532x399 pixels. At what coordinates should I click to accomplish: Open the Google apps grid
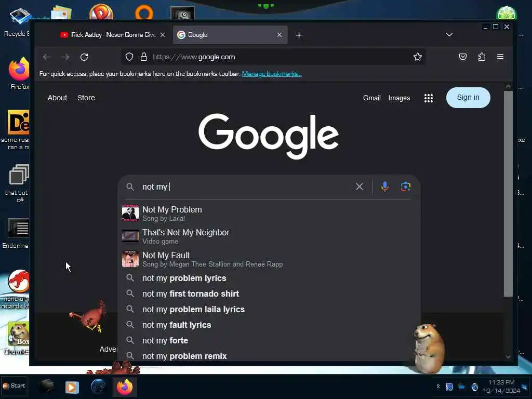click(x=429, y=98)
